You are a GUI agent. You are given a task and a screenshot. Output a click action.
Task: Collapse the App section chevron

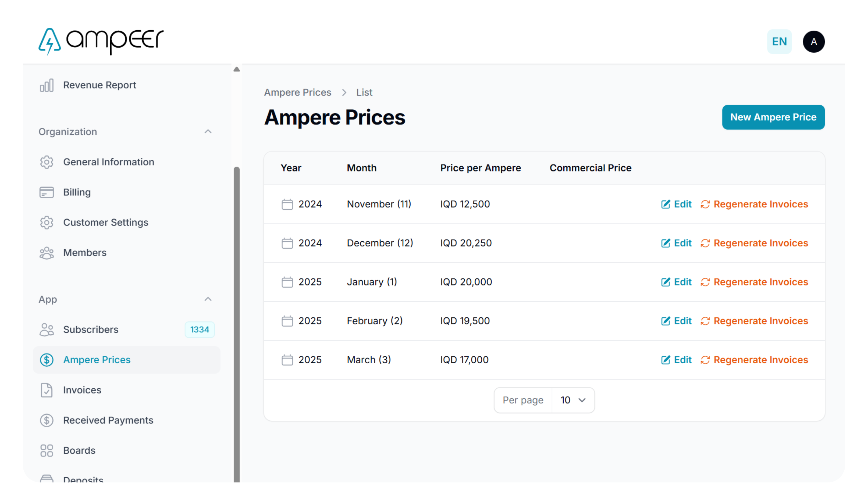[208, 299]
